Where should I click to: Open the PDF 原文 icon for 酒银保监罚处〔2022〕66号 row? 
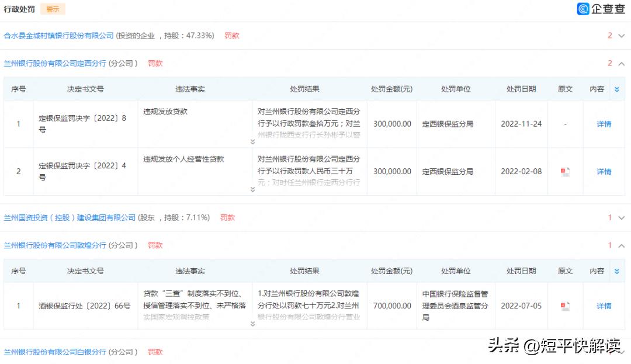pos(564,306)
